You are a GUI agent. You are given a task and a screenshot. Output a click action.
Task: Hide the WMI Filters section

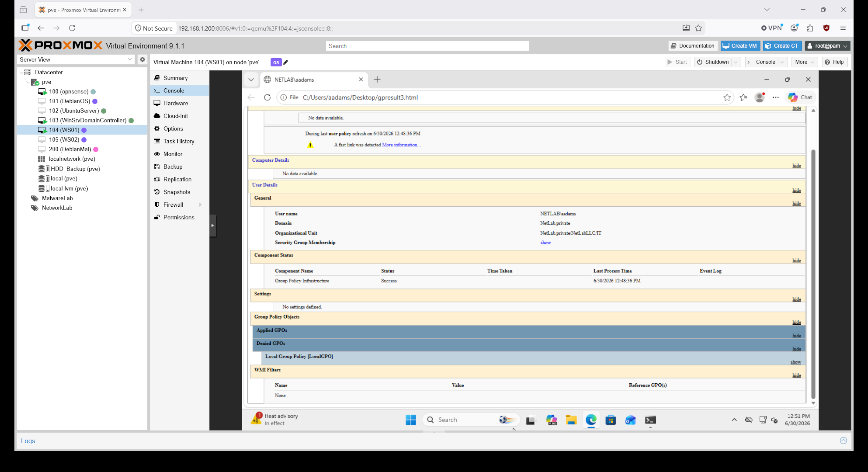click(x=797, y=375)
